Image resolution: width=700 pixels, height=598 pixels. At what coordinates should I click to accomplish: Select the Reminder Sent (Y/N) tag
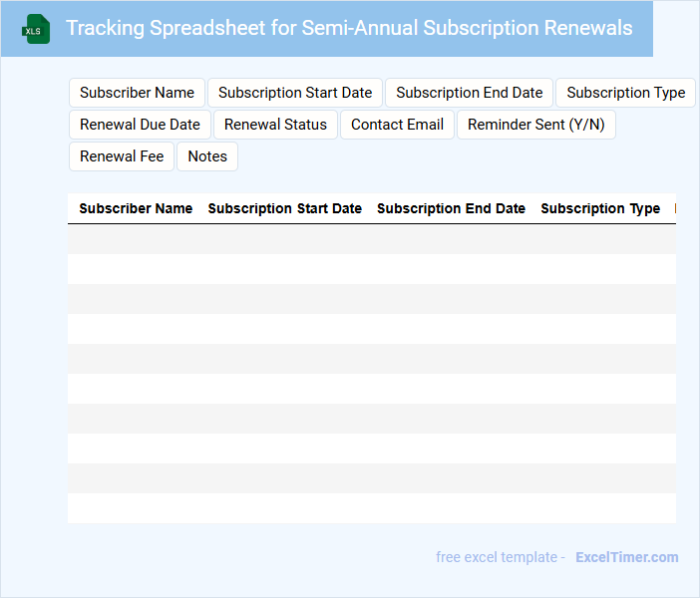(535, 125)
